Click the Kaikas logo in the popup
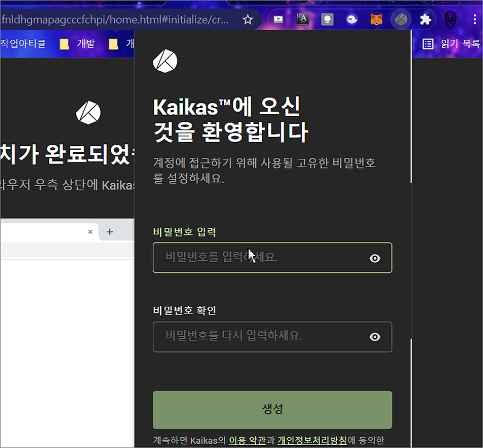483x448 pixels. click(165, 61)
